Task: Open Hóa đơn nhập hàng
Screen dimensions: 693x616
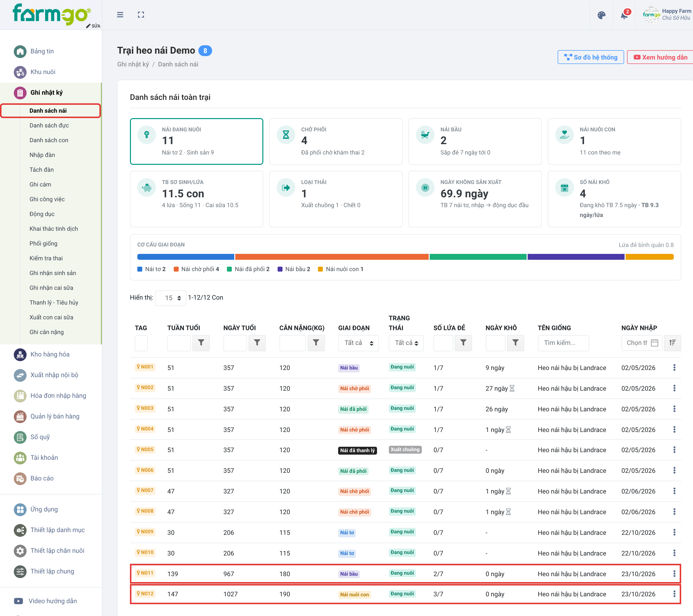Action: tap(58, 396)
